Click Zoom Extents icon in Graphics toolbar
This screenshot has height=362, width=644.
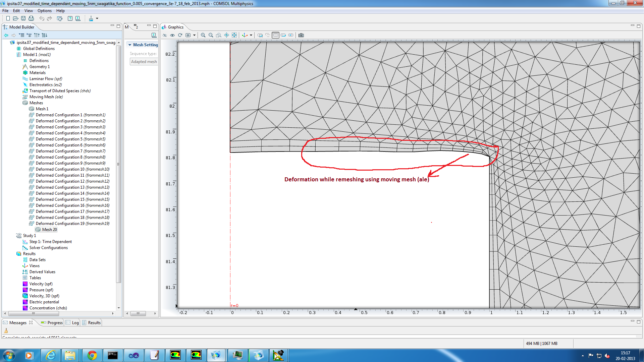tap(234, 35)
